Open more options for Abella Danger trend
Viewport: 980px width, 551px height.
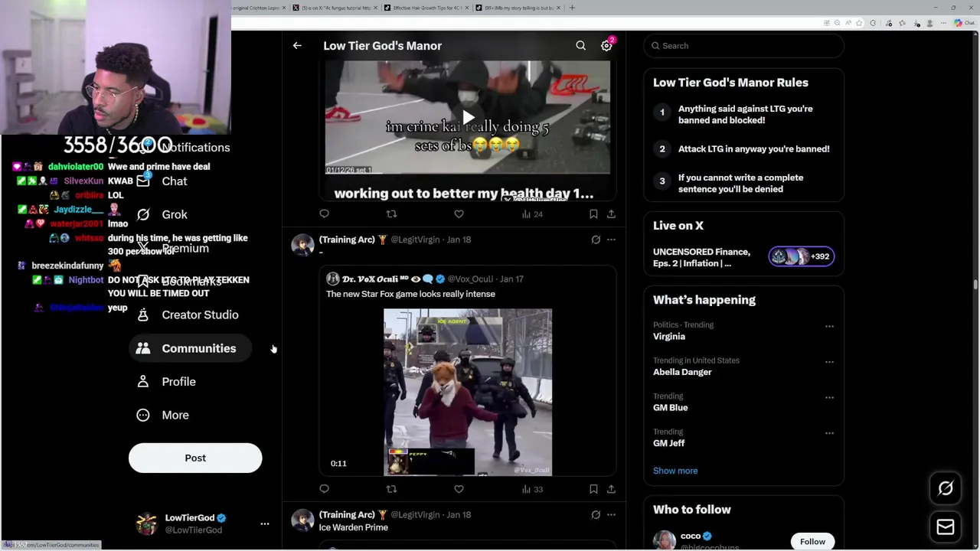(829, 362)
